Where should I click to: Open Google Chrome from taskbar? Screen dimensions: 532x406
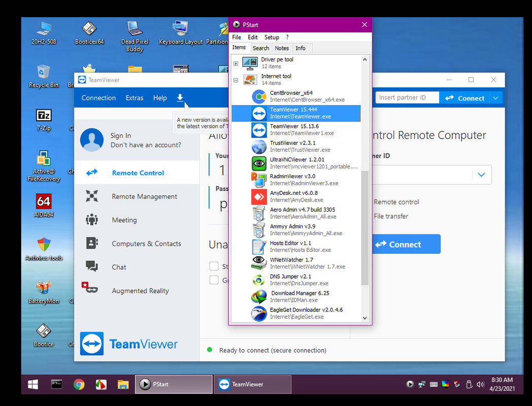(x=79, y=384)
